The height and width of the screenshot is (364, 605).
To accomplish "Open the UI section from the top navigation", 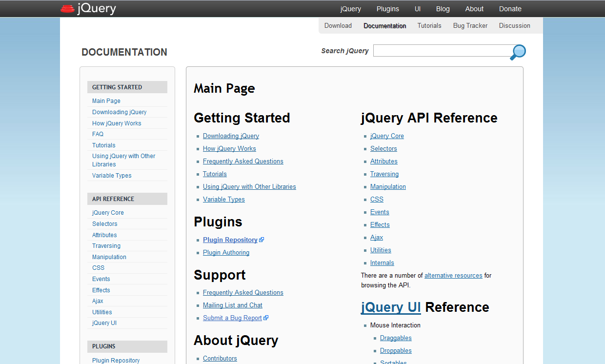I will click(x=417, y=8).
